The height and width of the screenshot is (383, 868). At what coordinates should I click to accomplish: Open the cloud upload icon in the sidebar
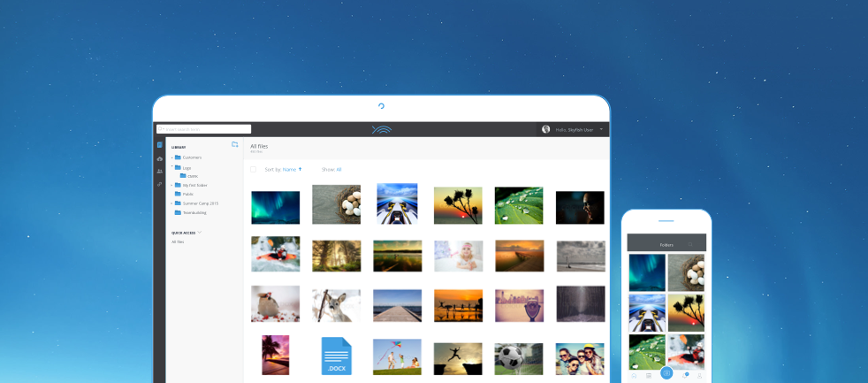pyautogui.click(x=159, y=158)
